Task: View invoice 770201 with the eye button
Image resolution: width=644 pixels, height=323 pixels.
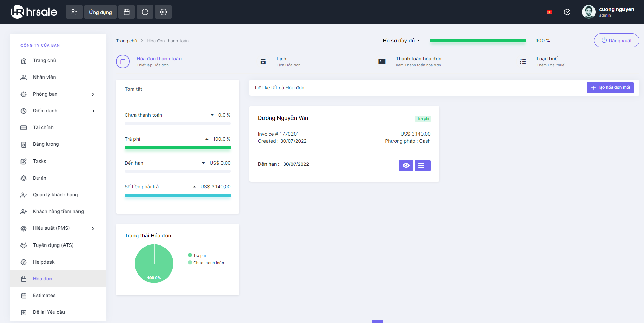Action: [x=406, y=166]
